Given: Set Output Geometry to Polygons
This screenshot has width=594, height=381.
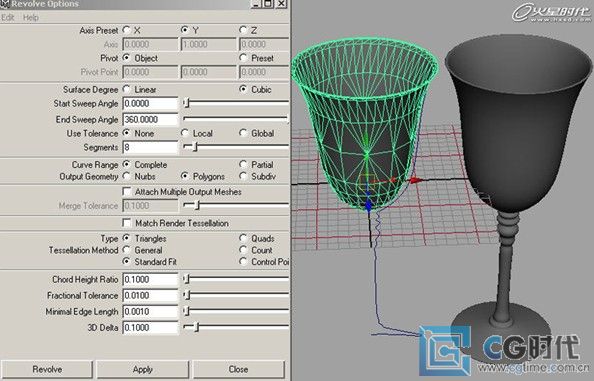Looking at the screenshot, I should [185, 176].
